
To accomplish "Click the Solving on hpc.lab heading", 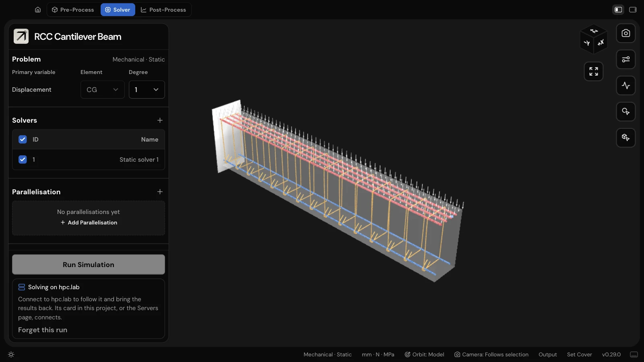I will pyautogui.click(x=54, y=287).
